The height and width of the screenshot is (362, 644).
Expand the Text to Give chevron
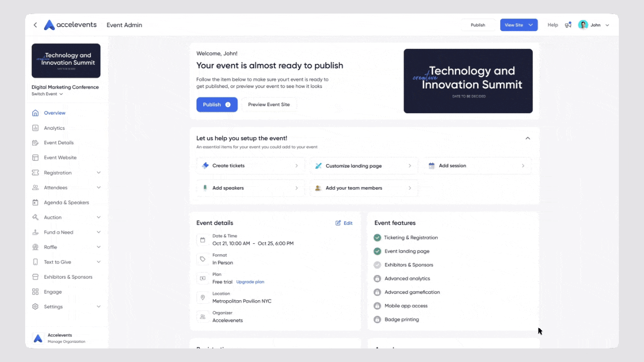click(99, 262)
